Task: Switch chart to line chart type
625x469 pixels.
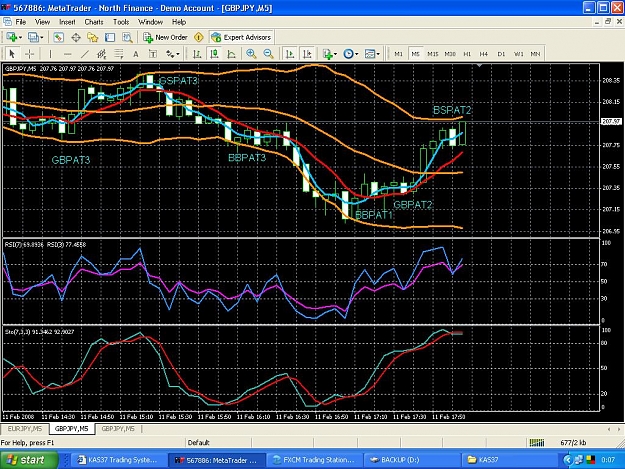Action: [x=232, y=54]
